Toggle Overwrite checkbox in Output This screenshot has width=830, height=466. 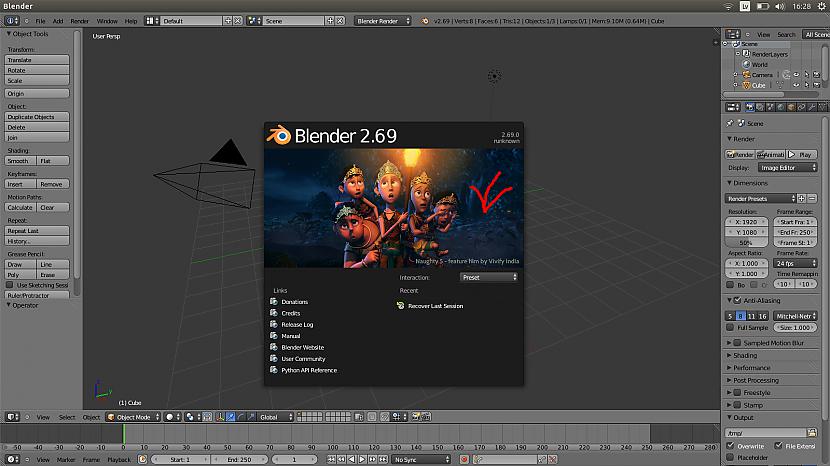click(730, 446)
